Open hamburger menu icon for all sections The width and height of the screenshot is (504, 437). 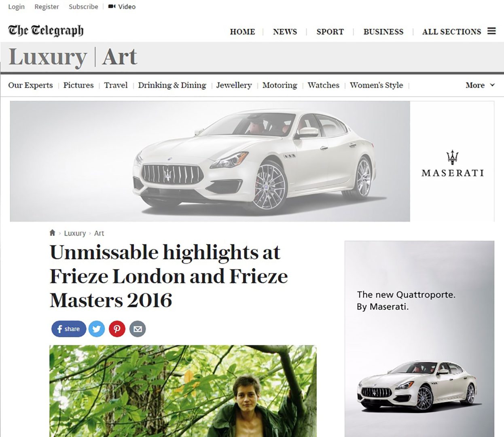491,31
